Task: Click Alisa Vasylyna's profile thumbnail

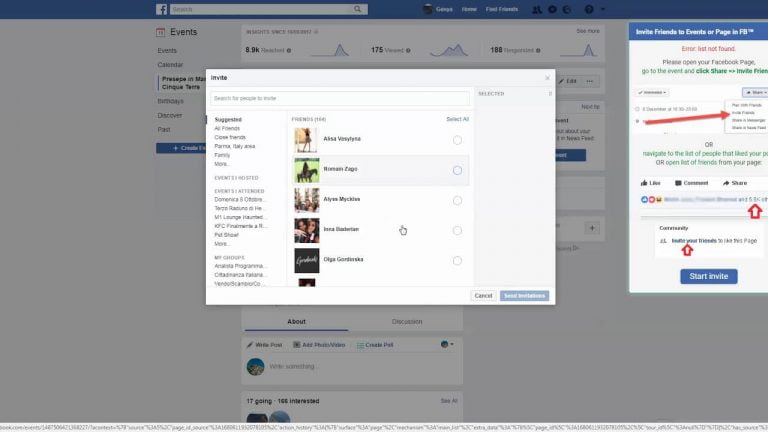Action: click(x=307, y=140)
